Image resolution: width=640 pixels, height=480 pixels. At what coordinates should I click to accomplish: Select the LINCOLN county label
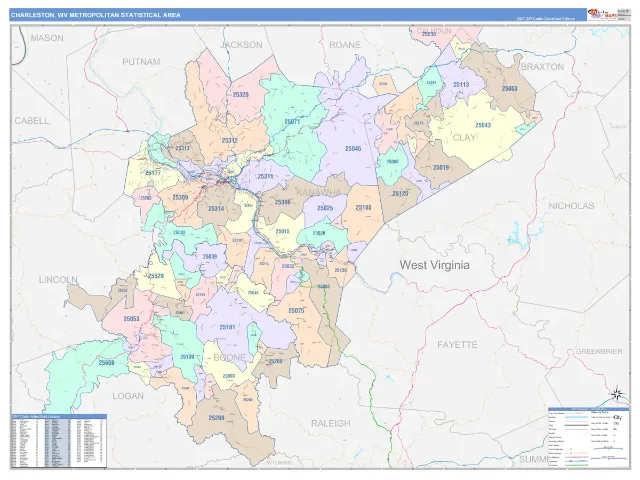[x=58, y=280]
